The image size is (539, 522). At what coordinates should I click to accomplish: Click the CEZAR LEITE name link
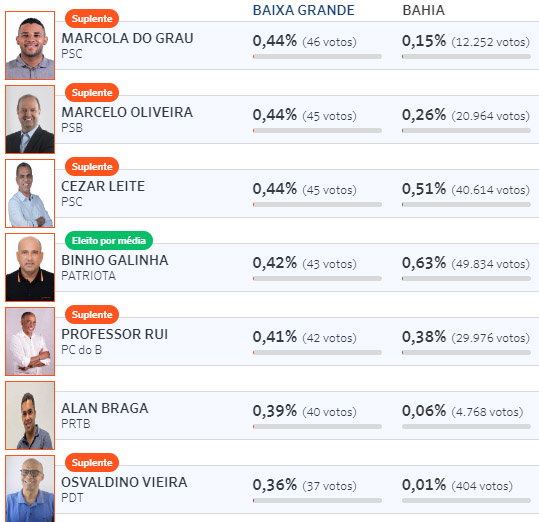(103, 186)
